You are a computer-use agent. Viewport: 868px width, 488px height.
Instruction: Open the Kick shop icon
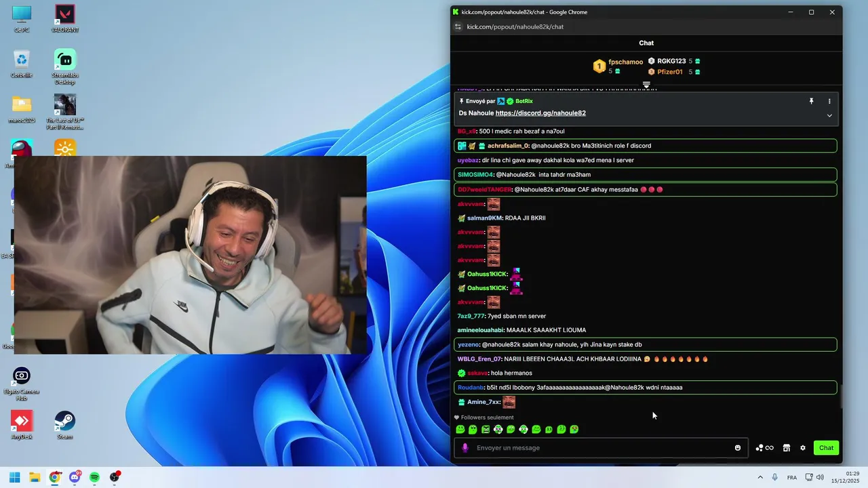point(787,448)
